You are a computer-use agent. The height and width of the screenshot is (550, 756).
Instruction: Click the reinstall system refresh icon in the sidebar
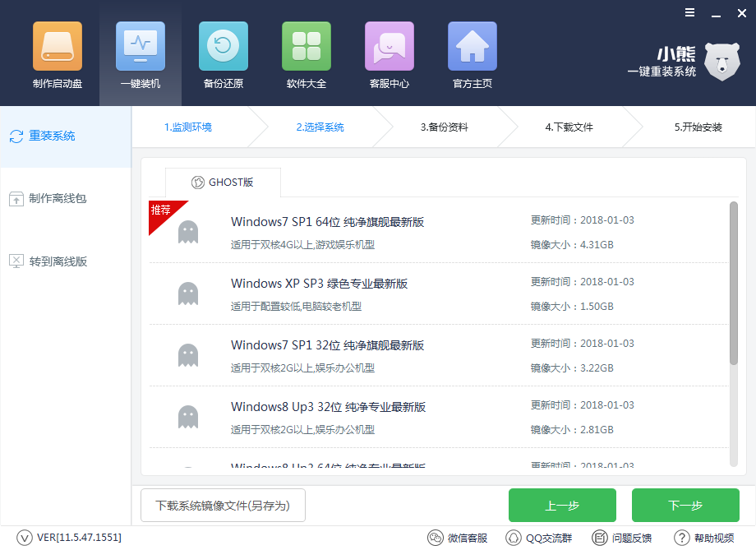click(16, 136)
